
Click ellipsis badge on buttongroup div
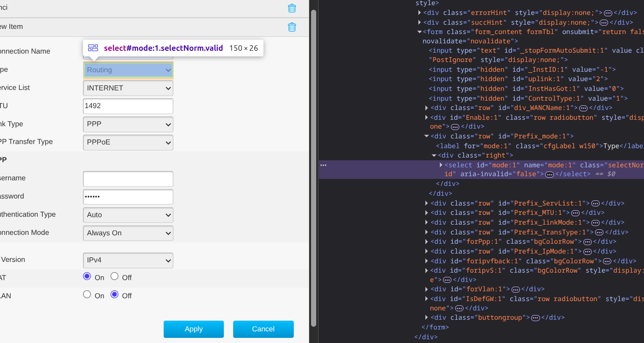[535, 318]
